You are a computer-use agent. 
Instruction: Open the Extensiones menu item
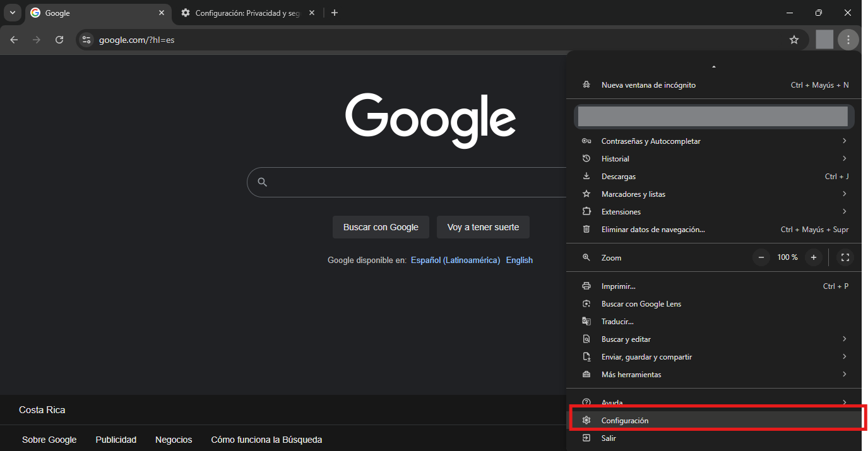pyautogui.click(x=714, y=212)
